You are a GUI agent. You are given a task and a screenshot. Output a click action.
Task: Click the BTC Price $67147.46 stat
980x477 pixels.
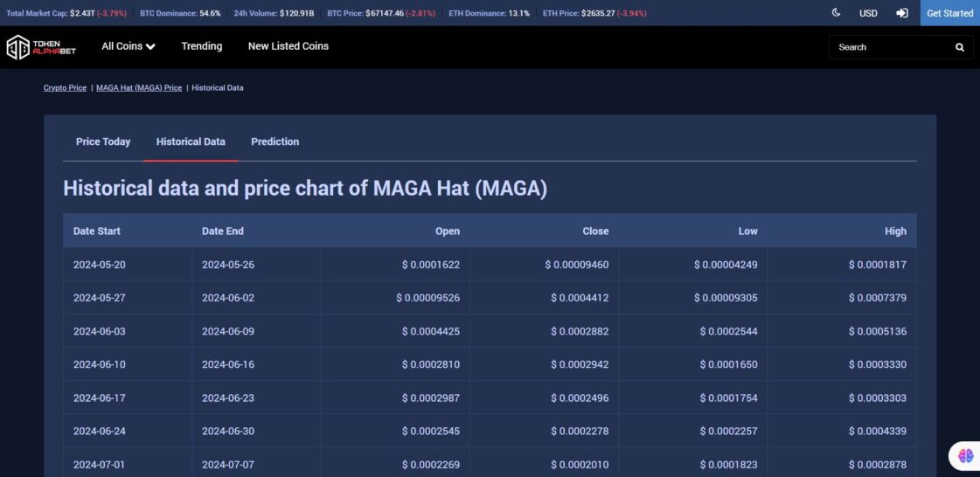click(x=381, y=13)
